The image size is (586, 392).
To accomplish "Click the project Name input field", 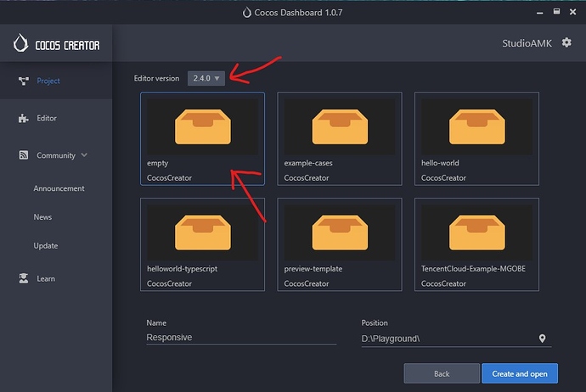I will tap(240, 337).
